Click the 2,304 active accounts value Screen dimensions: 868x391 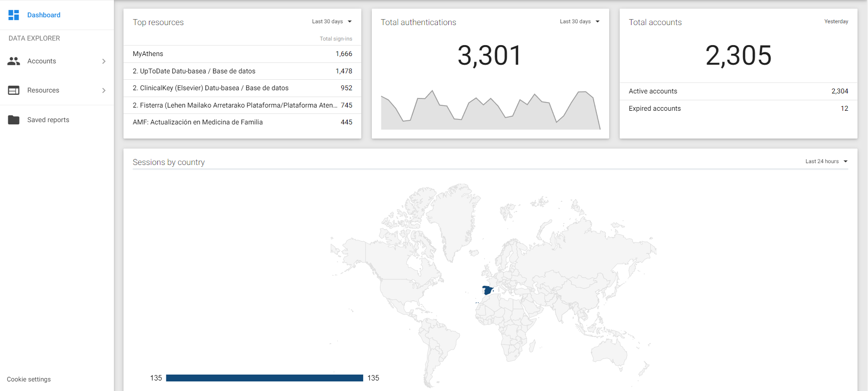(840, 91)
